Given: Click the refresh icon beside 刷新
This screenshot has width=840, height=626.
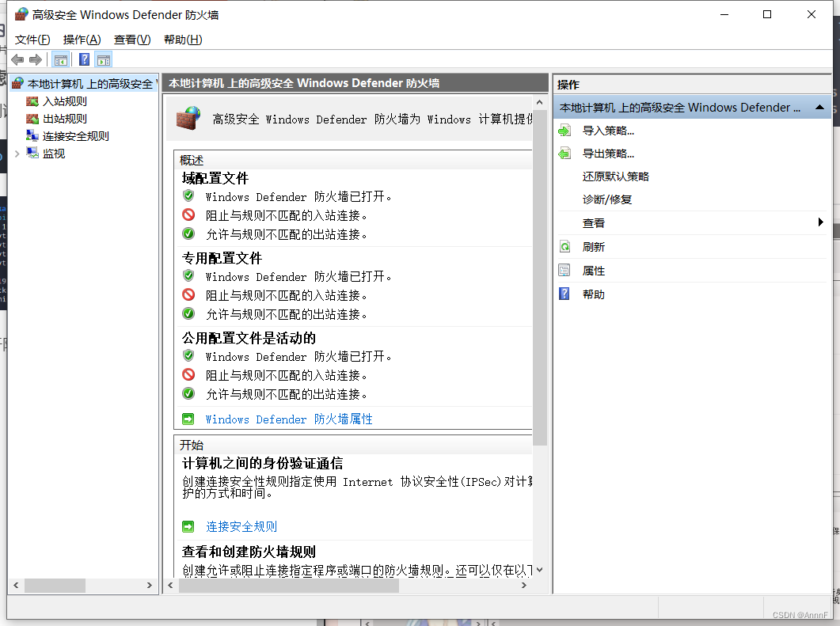Looking at the screenshot, I should (564, 247).
